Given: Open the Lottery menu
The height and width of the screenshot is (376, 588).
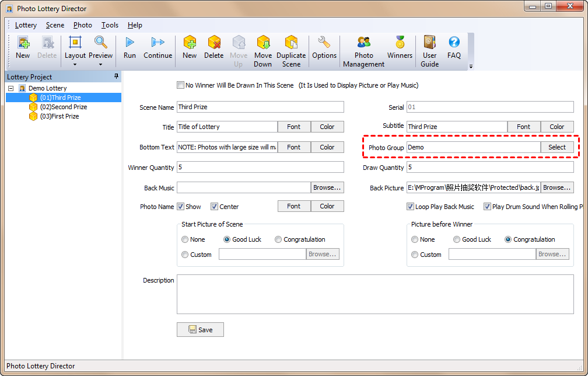Looking at the screenshot, I should point(26,25).
